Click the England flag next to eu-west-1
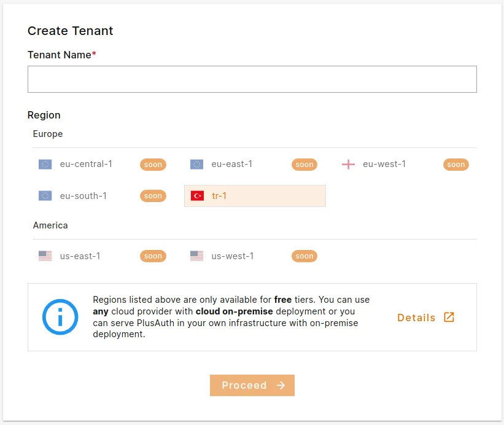 point(347,164)
